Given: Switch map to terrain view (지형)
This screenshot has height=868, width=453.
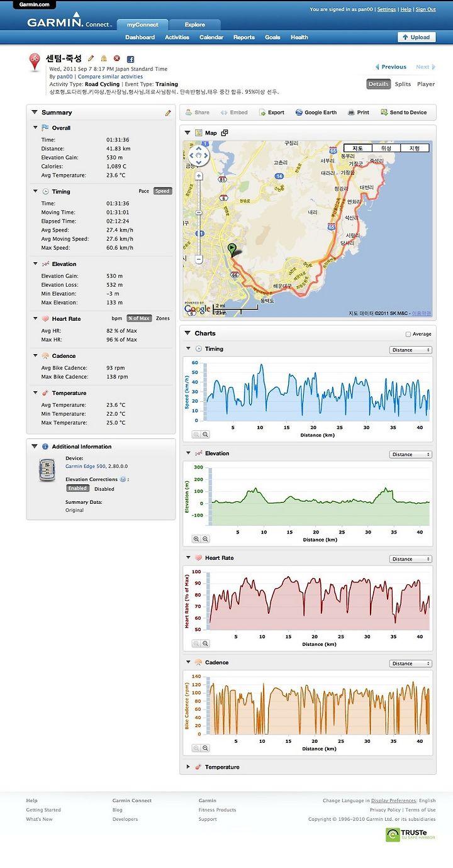Looking at the screenshot, I should (x=415, y=148).
